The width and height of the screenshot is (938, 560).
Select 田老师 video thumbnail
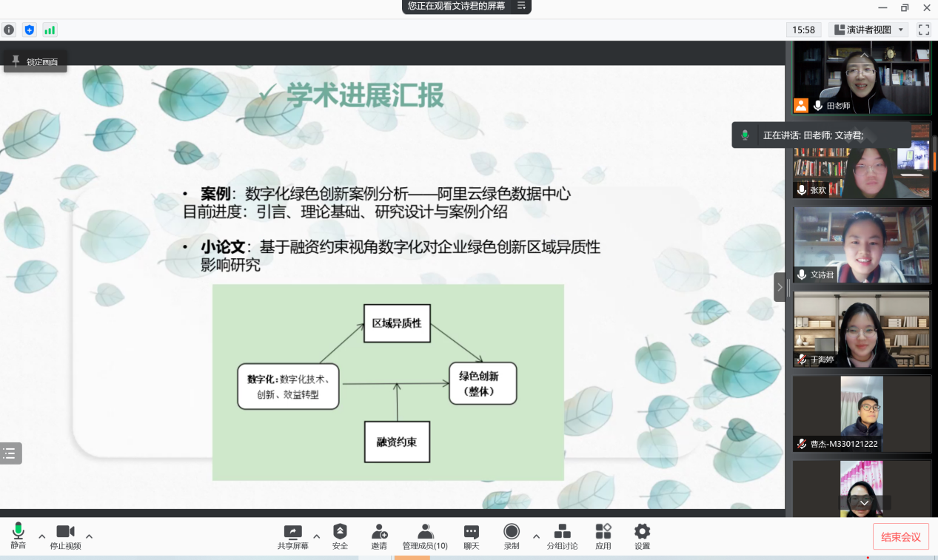click(x=861, y=78)
